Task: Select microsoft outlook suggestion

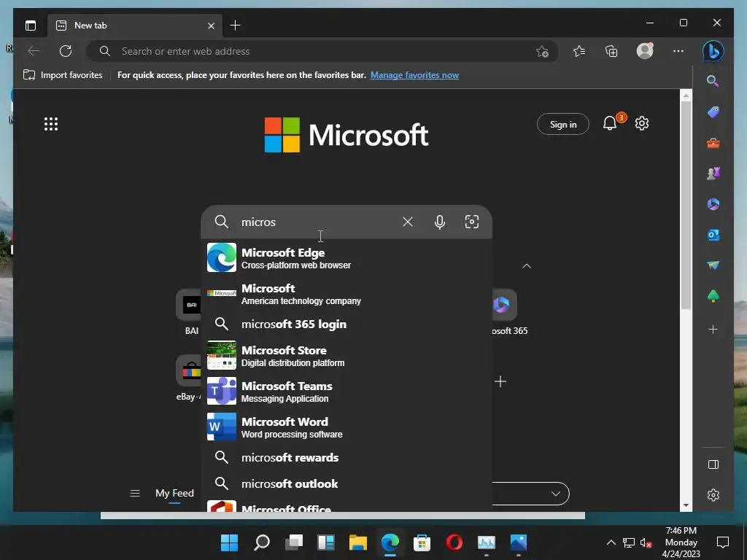Action: [347, 484]
